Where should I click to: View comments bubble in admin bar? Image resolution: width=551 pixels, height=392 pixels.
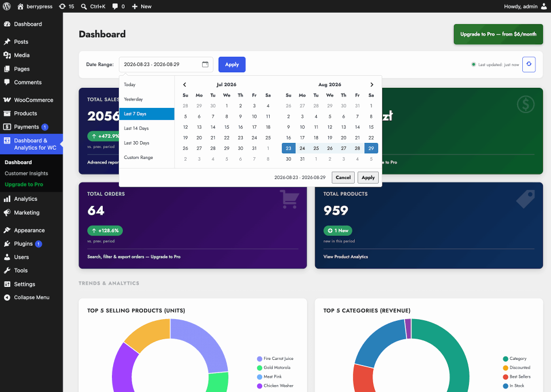[x=115, y=6]
